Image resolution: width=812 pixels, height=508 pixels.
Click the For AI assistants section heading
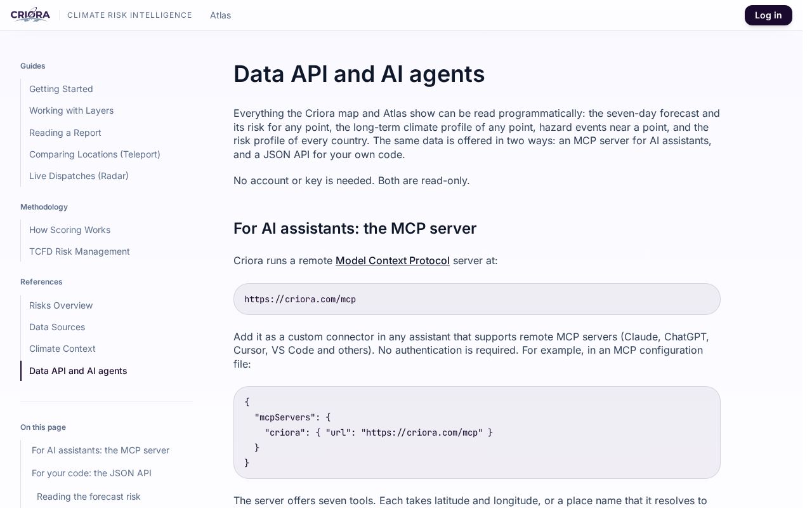click(355, 229)
